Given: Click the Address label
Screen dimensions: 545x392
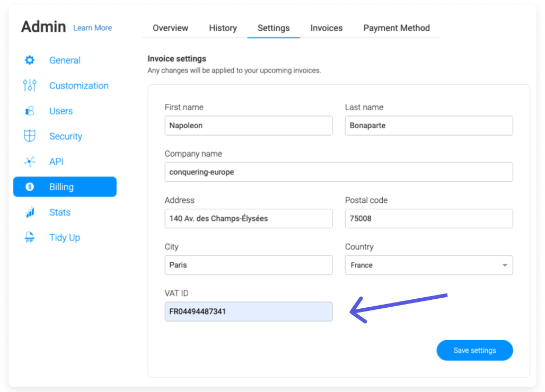Looking at the screenshot, I should coord(179,200).
